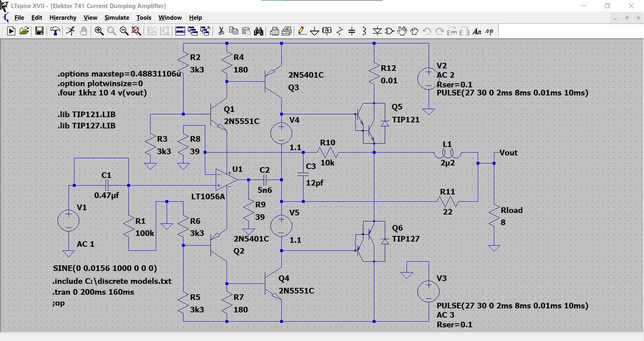644x341 pixels.
Task: Click the Paste clipboard icon
Action: point(246,31)
